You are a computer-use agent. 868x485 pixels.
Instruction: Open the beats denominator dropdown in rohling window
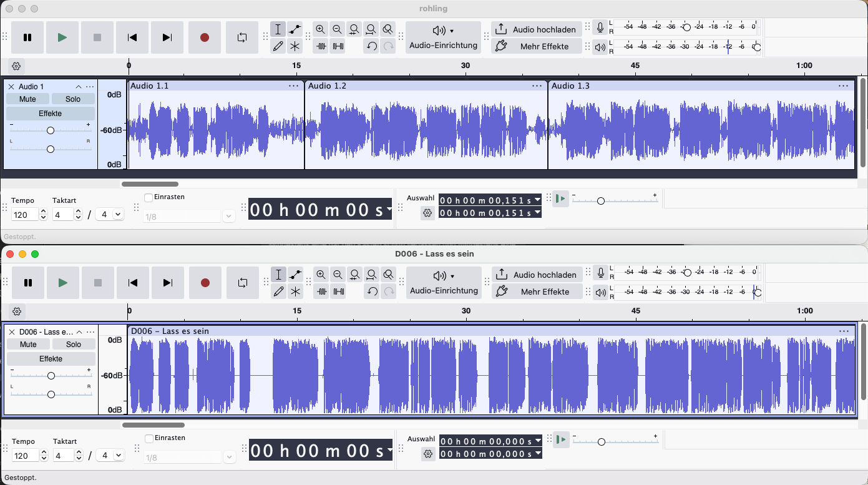[110, 214]
